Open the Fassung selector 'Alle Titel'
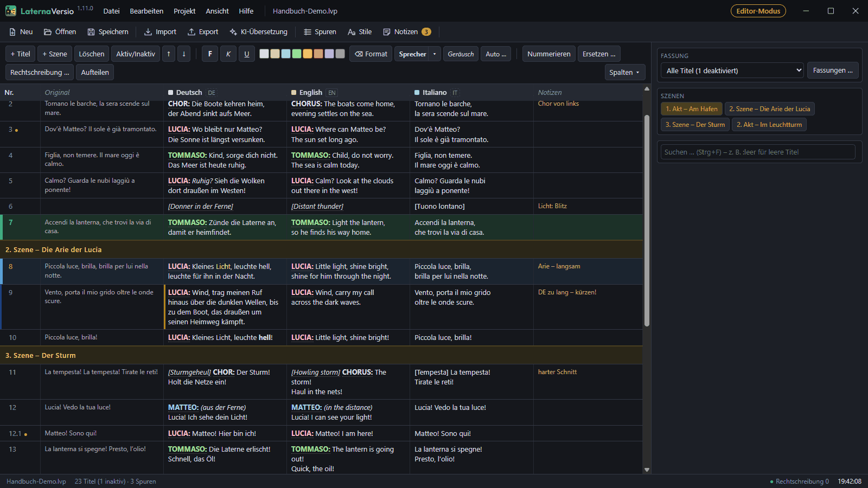 pyautogui.click(x=732, y=70)
